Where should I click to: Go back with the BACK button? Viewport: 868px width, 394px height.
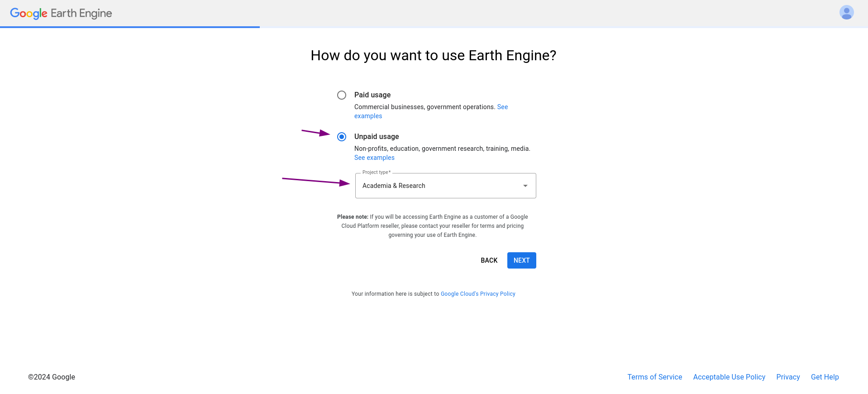[x=489, y=260]
